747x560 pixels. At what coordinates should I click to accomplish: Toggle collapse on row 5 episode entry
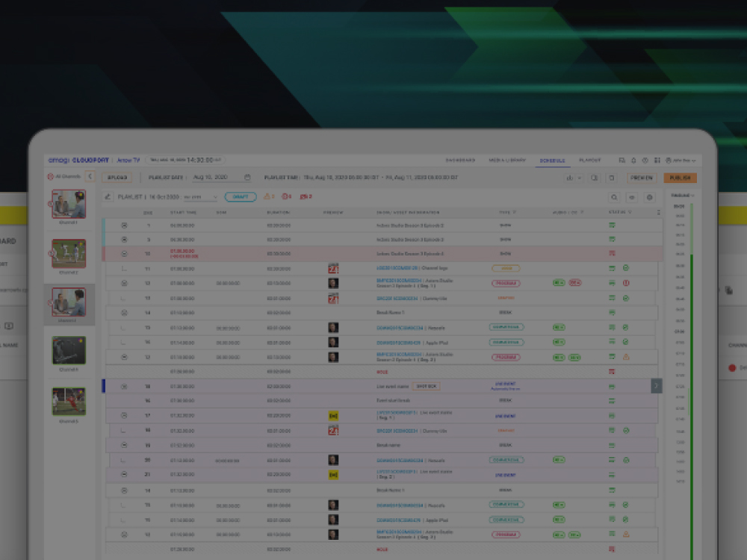pyautogui.click(x=124, y=240)
